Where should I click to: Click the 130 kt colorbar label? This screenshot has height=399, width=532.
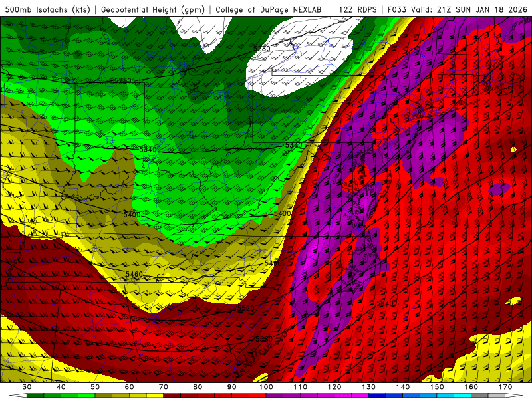369,387
